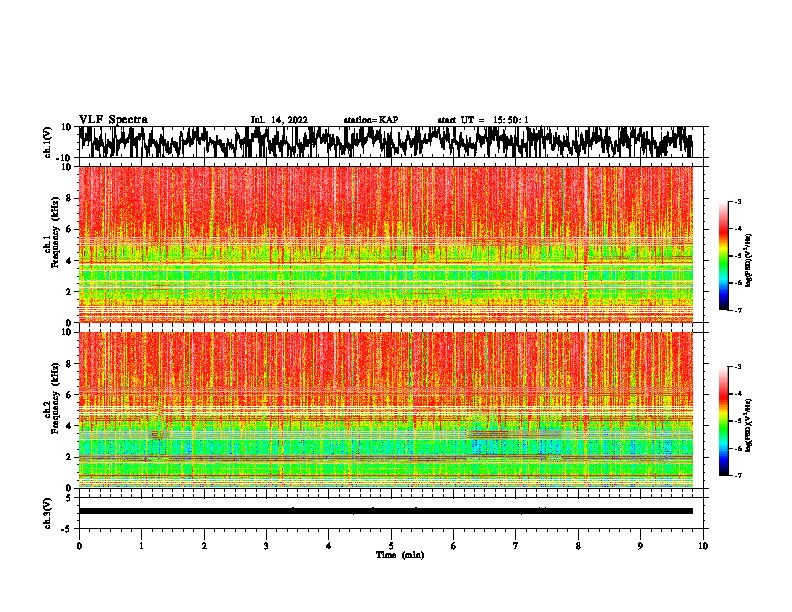Click inside the ch.1 frequency spectrogram
Screen dimensions: 792x612
(386, 244)
